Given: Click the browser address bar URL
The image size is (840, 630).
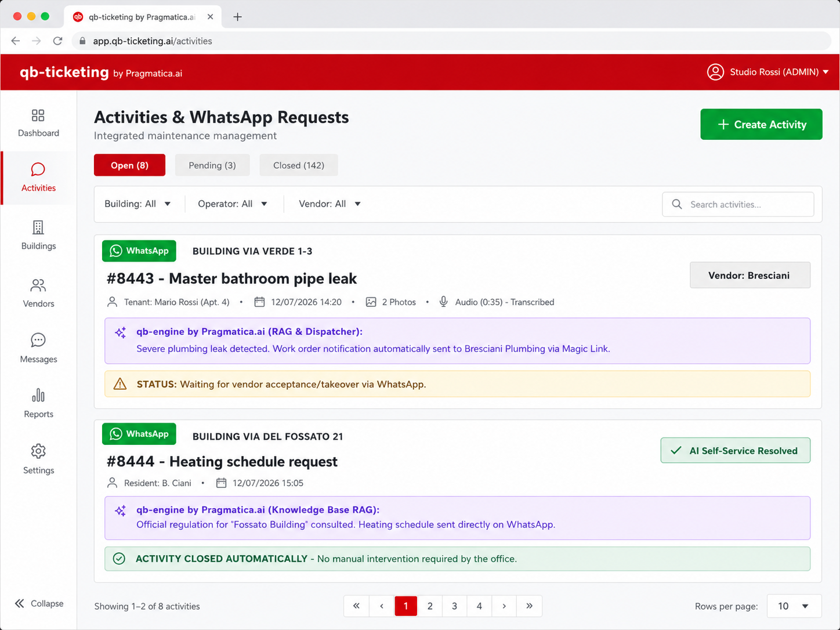Looking at the screenshot, I should click(x=153, y=41).
